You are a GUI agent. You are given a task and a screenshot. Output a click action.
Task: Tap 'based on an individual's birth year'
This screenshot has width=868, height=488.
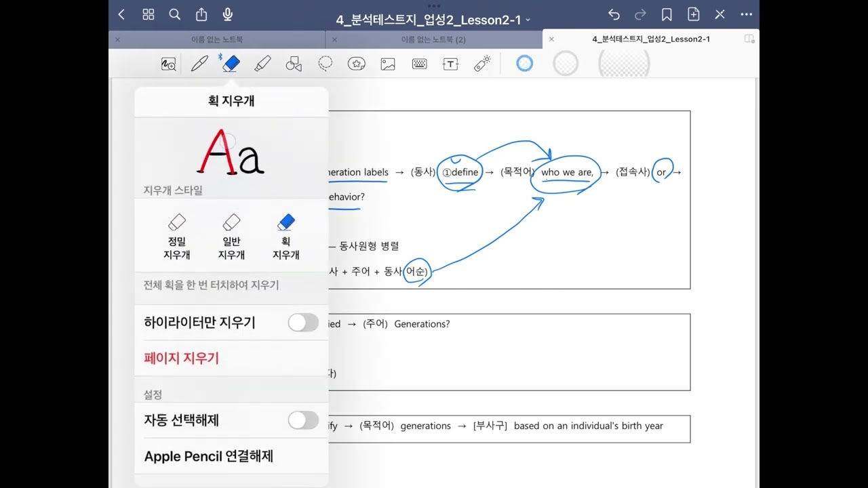click(589, 426)
